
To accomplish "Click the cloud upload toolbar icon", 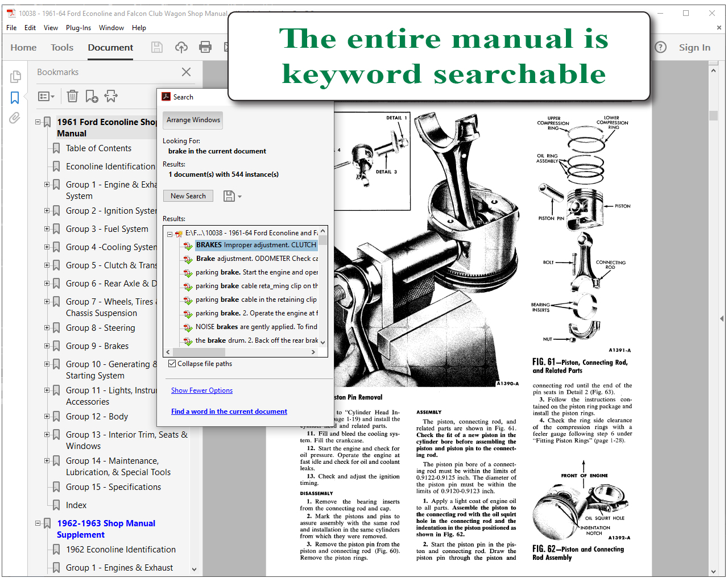I will point(181,48).
